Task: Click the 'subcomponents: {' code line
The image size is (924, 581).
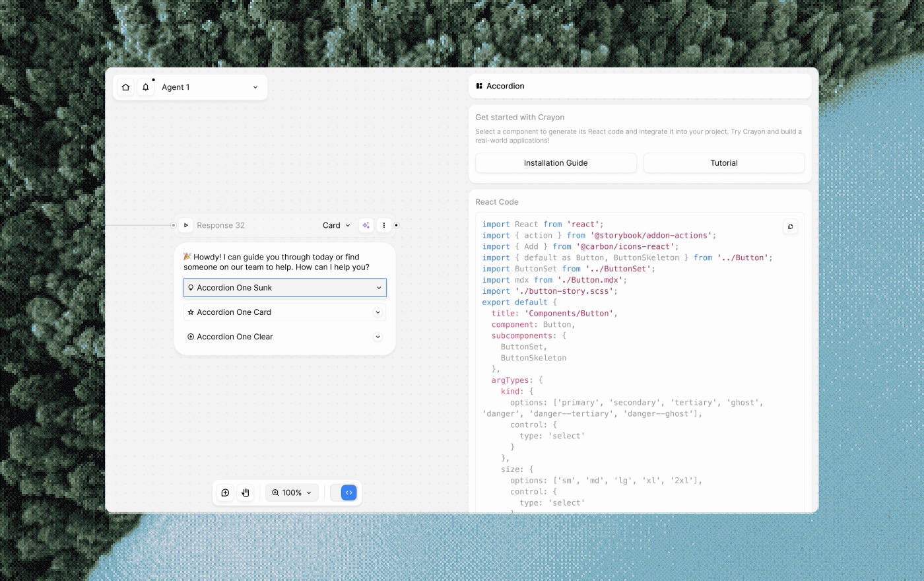Action: click(529, 336)
